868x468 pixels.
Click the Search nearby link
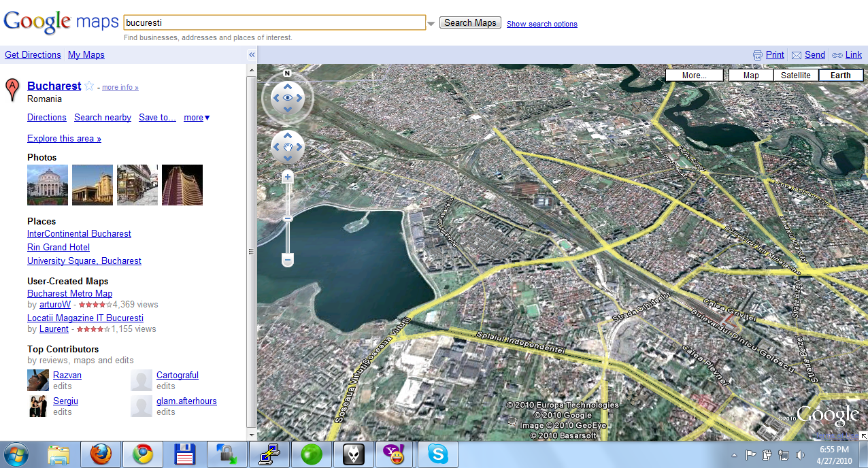click(x=103, y=118)
